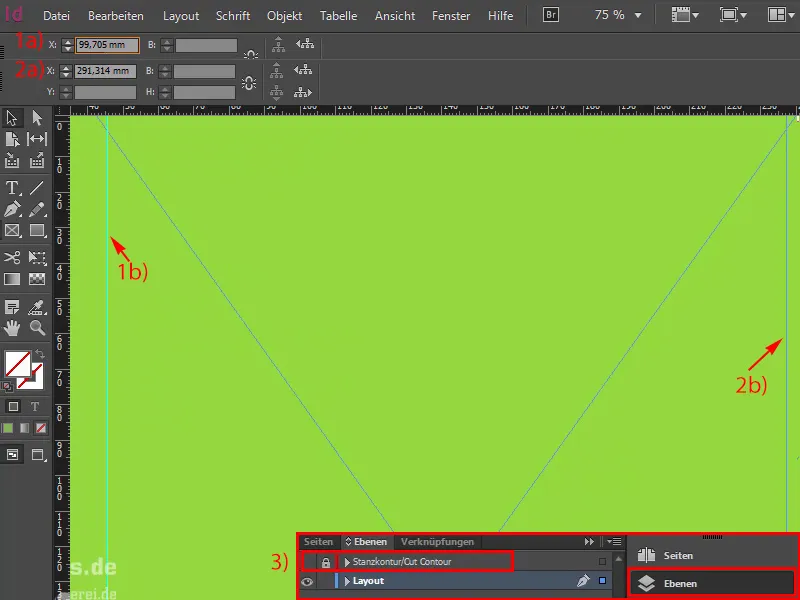Select the Type tool
The image size is (800, 600).
tap(12, 188)
